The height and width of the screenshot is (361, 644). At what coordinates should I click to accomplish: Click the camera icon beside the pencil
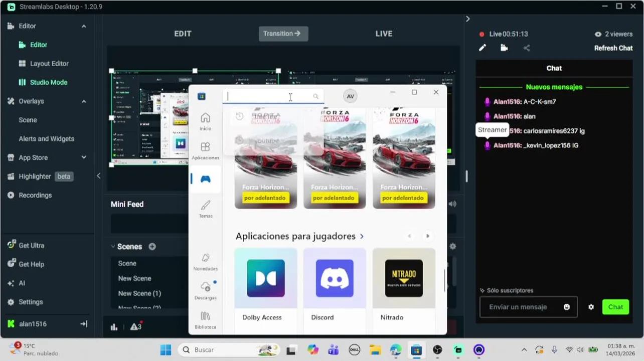[x=504, y=48]
